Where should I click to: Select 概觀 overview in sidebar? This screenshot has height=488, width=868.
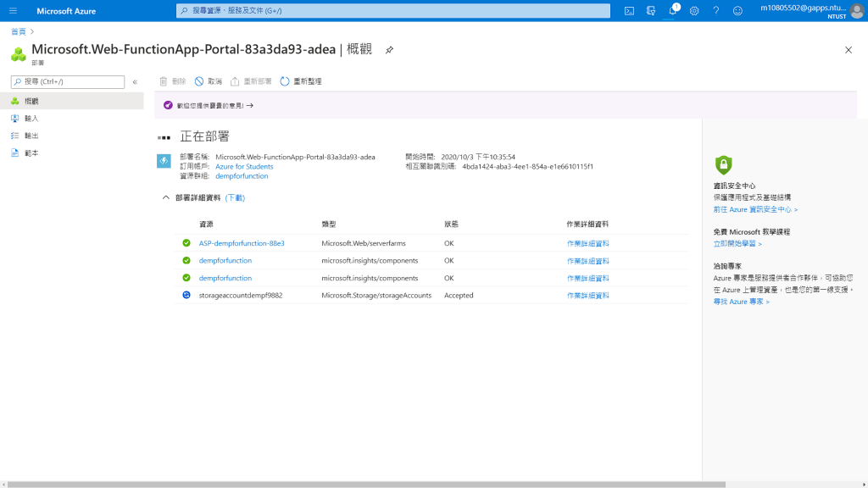(x=72, y=101)
